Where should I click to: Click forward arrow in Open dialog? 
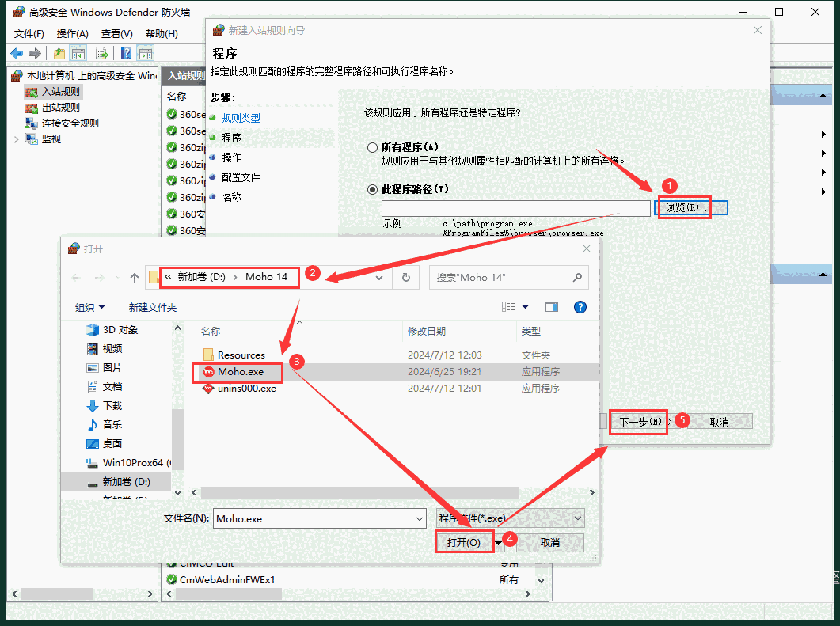99,278
